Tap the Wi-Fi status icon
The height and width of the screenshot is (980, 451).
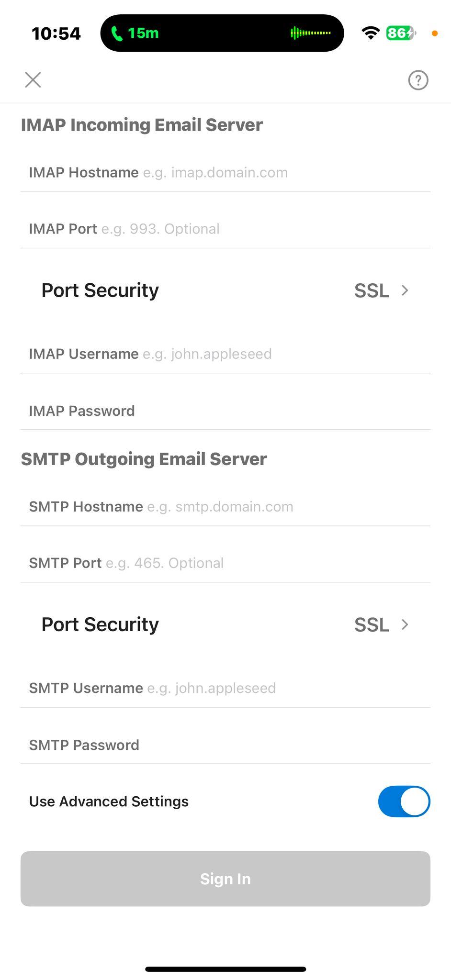pyautogui.click(x=371, y=33)
